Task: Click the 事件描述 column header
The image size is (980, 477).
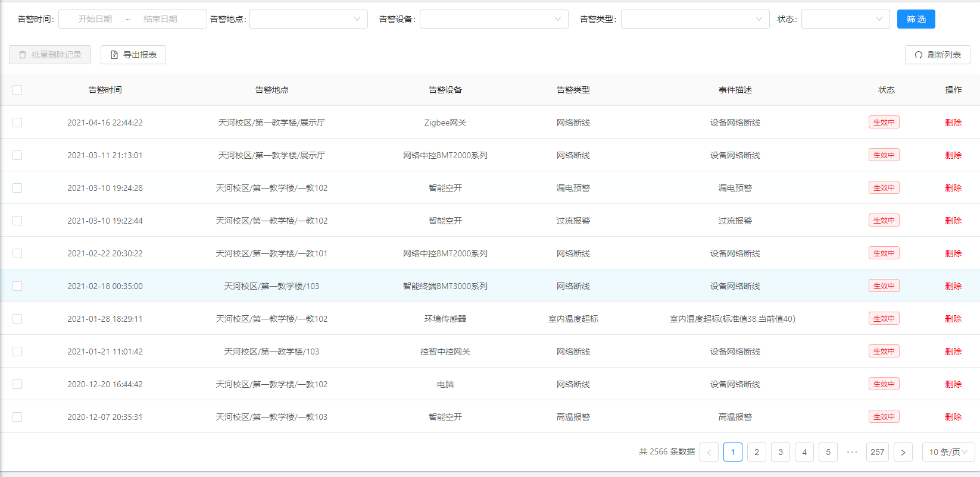Action: point(735,90)
